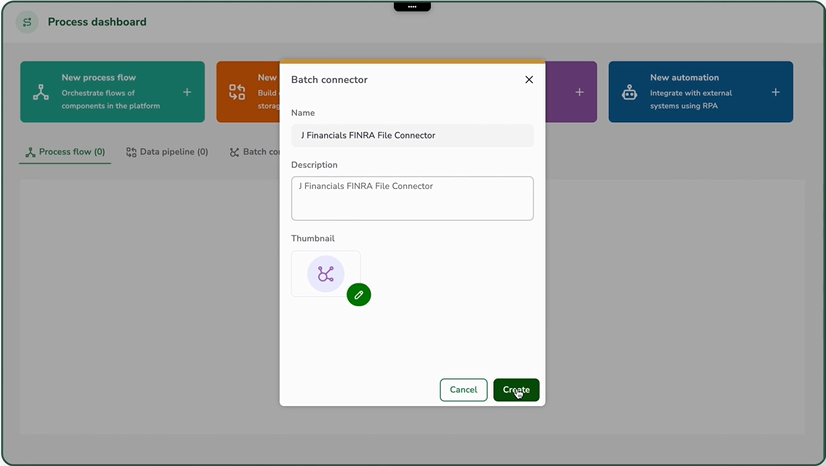Click the black handle at top center

coord(412,6)
